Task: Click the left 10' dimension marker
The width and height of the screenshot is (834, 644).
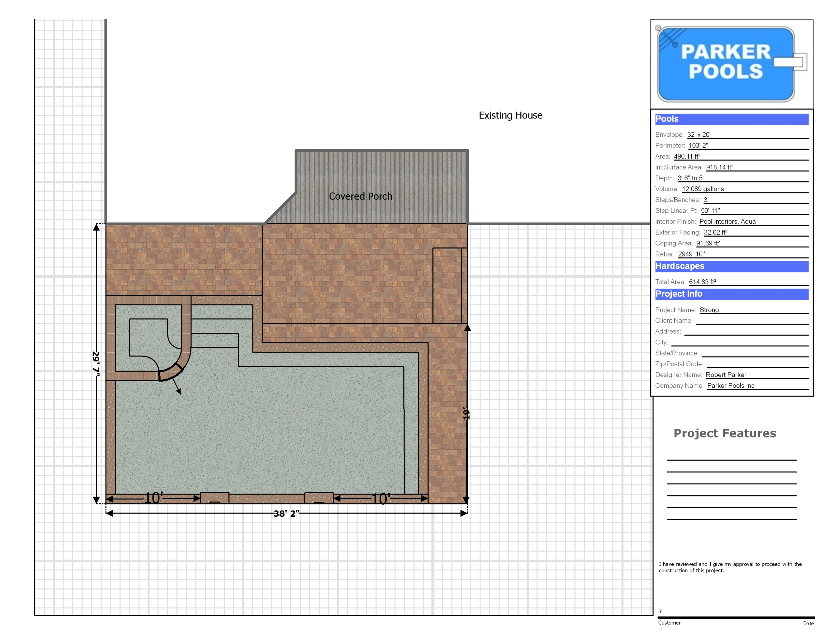Action: click(x=153, y=498)
